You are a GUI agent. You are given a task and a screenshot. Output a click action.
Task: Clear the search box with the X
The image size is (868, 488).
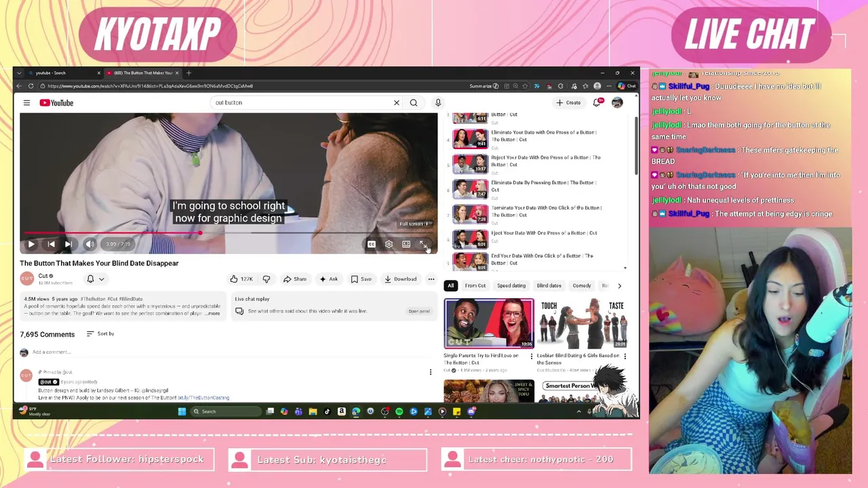(x=397, y=102)
